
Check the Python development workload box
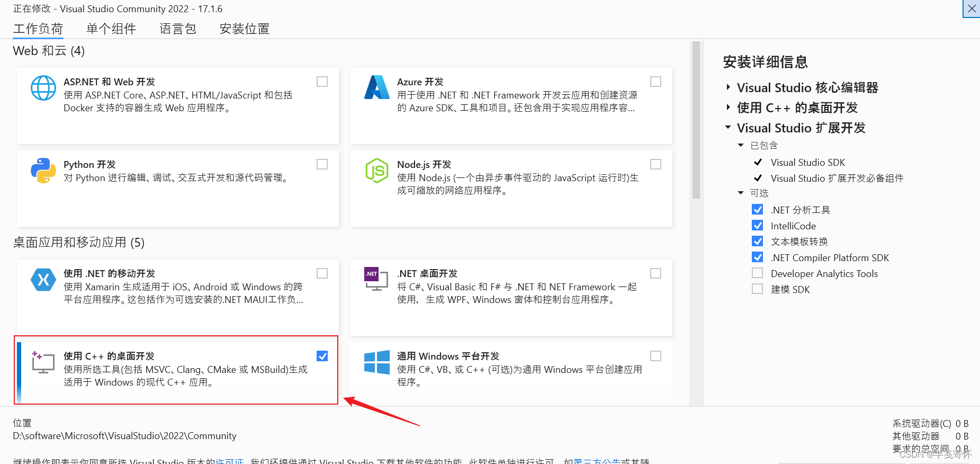[x=322, y=164]
